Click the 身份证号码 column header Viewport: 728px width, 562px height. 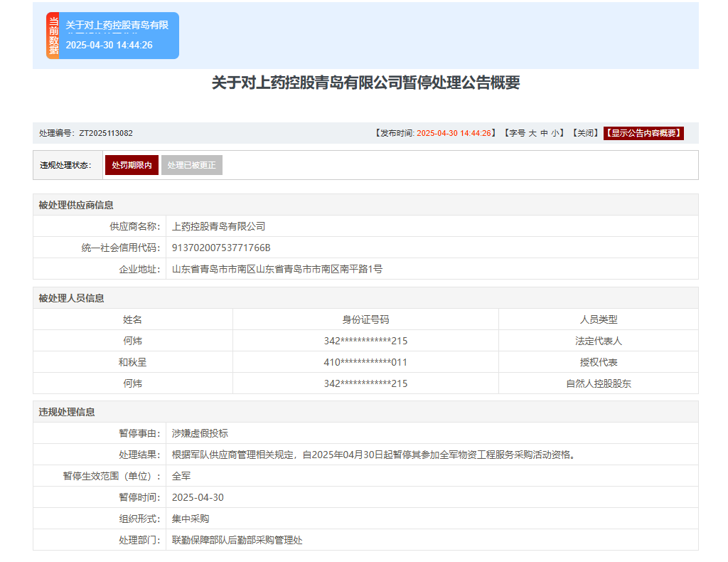click(366, 319)
